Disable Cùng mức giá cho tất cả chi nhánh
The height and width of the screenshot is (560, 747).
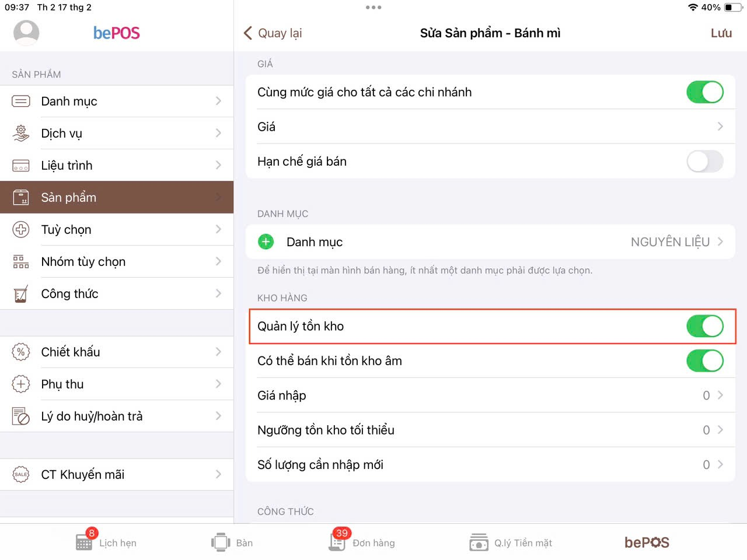coord(704,92)
